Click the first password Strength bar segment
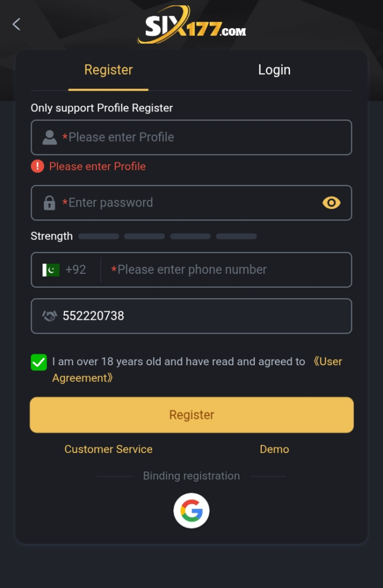 98,236
